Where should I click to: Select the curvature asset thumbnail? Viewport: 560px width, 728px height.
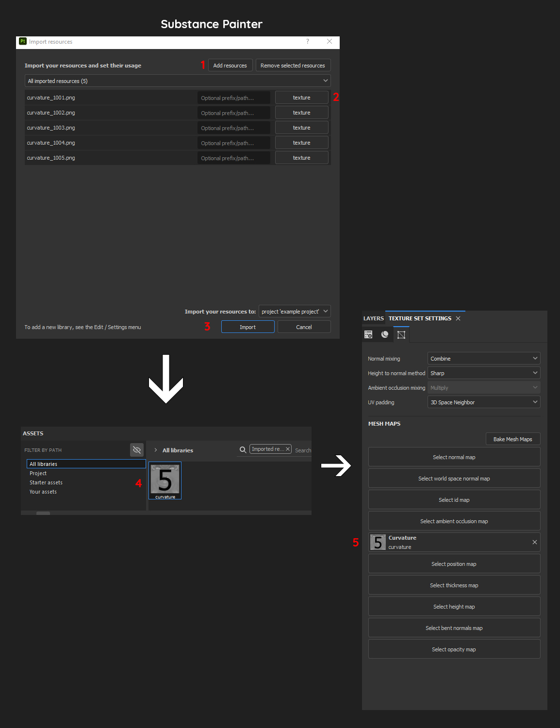pyautogui.click(x=165, y=480)
